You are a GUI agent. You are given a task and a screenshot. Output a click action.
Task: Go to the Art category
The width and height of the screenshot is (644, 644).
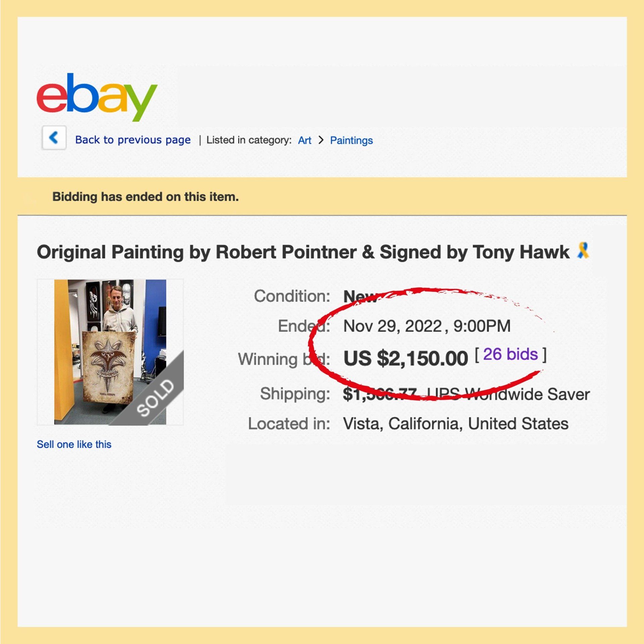tap(305, 140)
